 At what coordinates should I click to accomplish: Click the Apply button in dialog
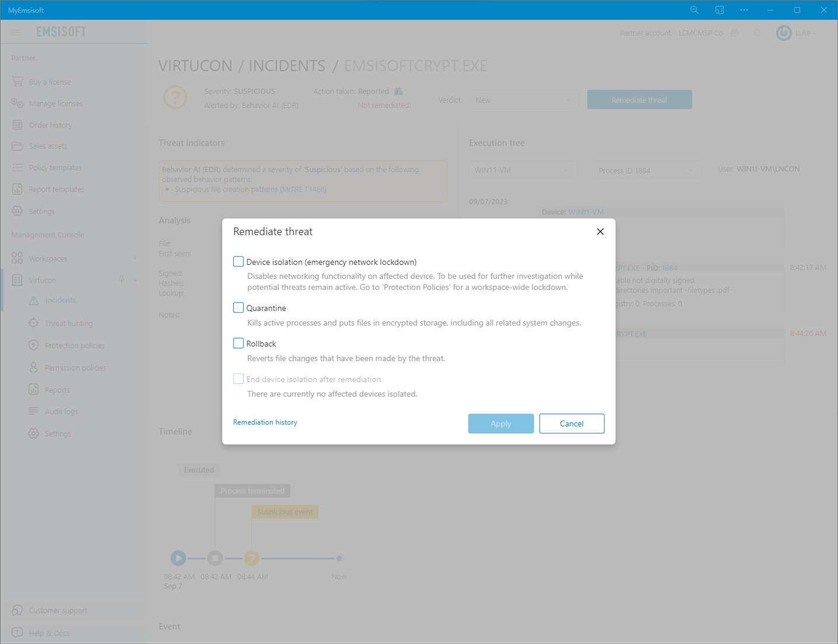(x=501, y=423)
